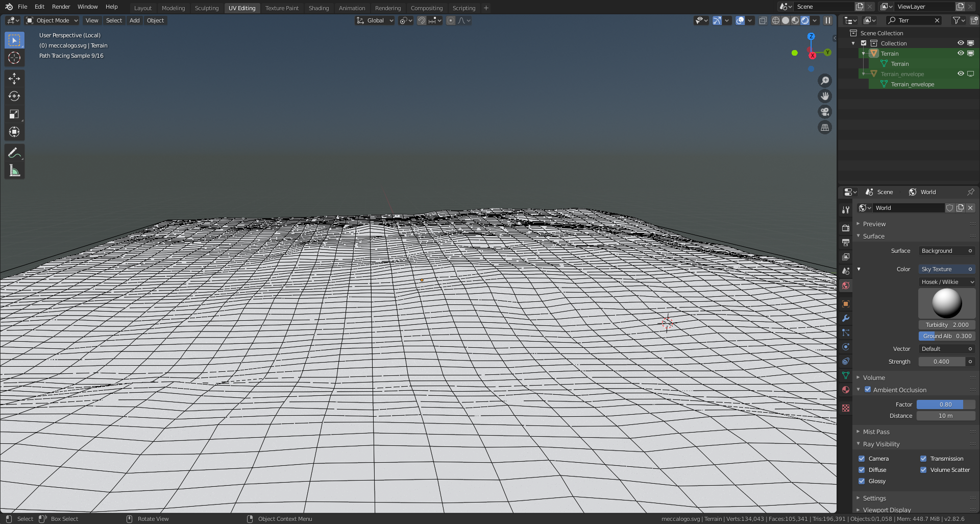
Task: Select the Rotate tool
Action: (14, 96)
